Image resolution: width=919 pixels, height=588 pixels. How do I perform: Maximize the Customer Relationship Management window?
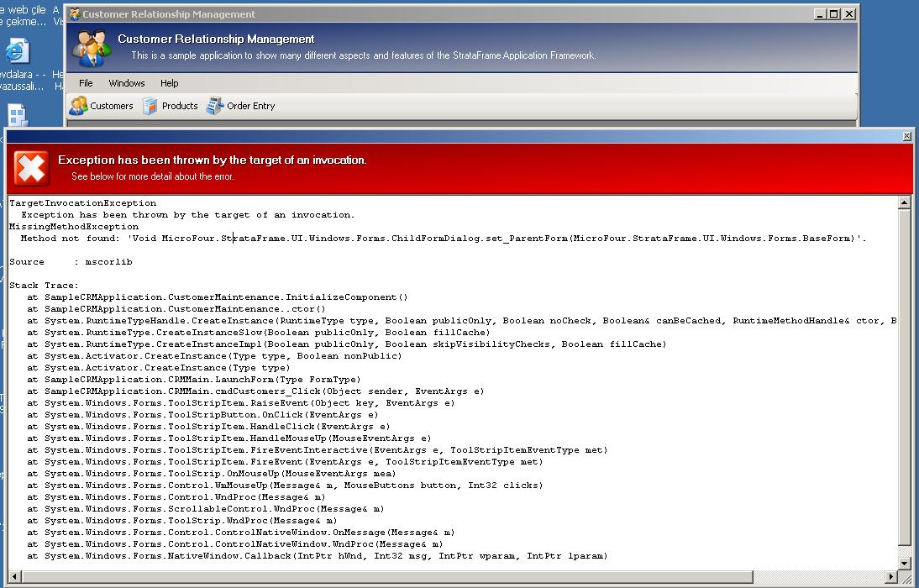click(833, 14)
